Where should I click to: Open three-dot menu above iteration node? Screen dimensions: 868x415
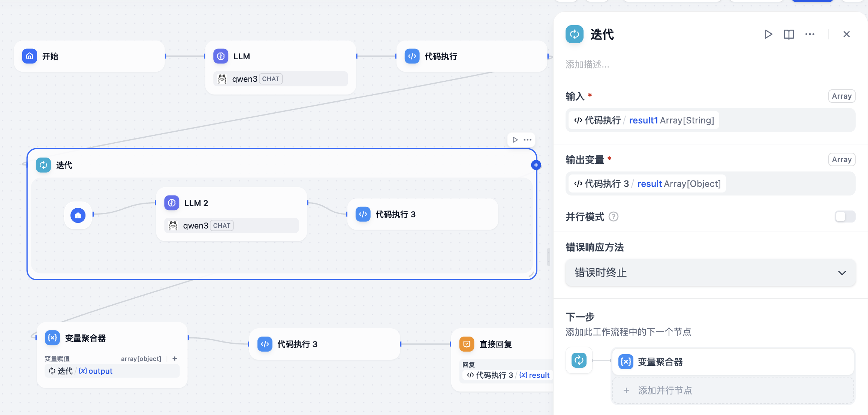(x=528, y=140)
